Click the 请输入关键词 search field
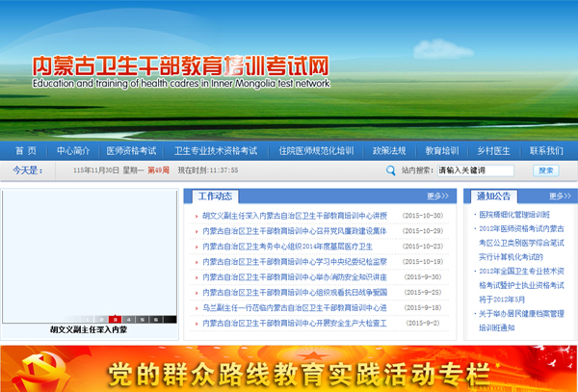 click(479, 170)
